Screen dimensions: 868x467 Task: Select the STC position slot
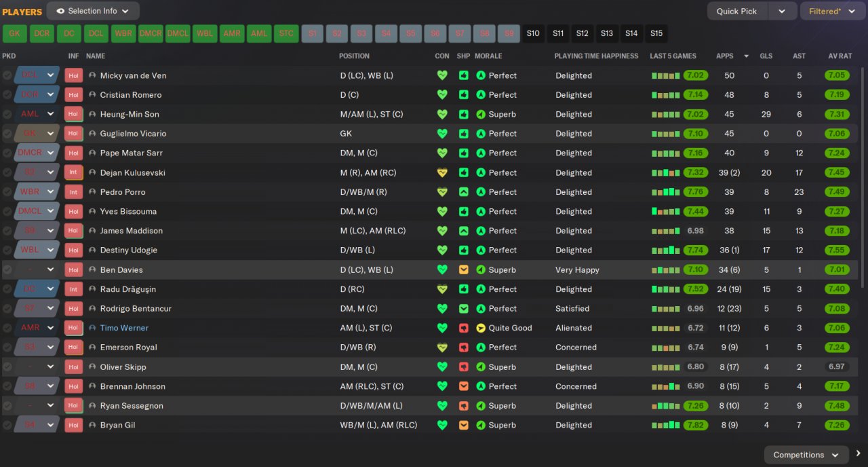coord(286,33)
